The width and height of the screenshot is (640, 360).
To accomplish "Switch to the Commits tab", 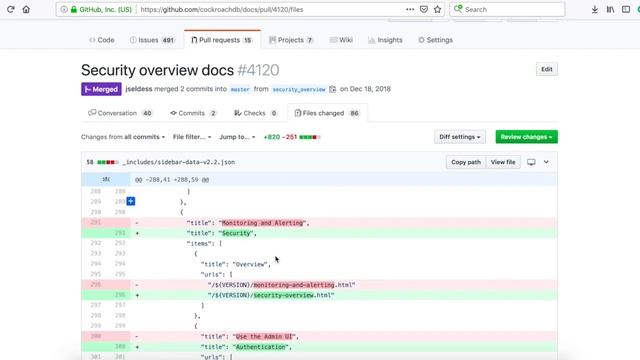I will pos(193,113).
